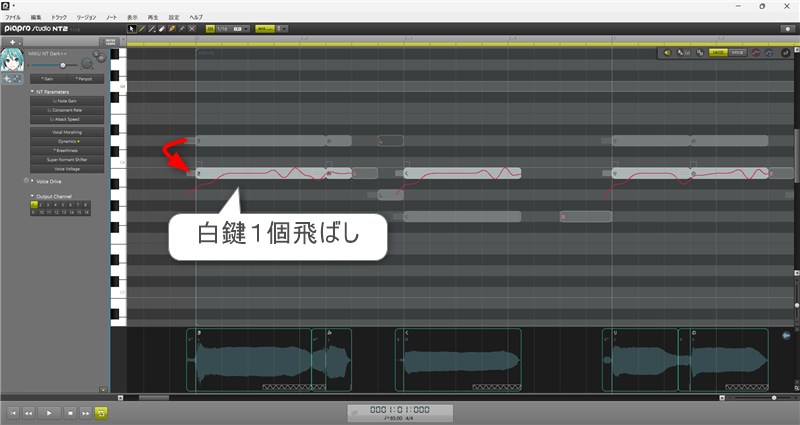This screenshot has width=800, height=425.
Task: Select the eraser tool
Action: coord(162,29)
